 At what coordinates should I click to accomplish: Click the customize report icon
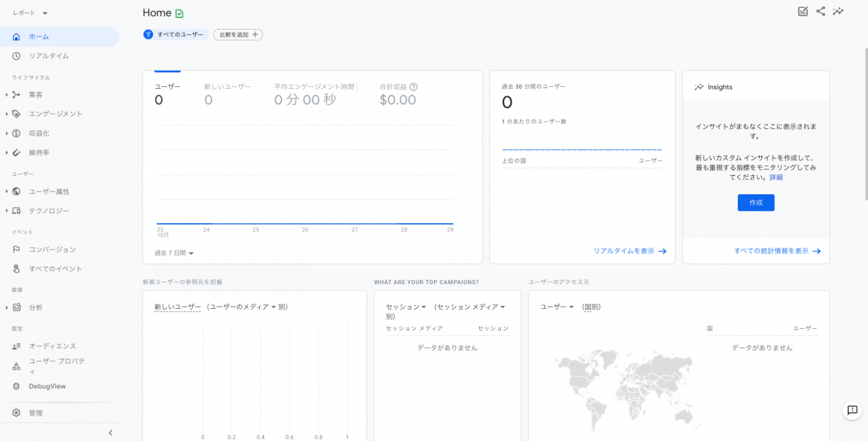[x=803, y=11]
